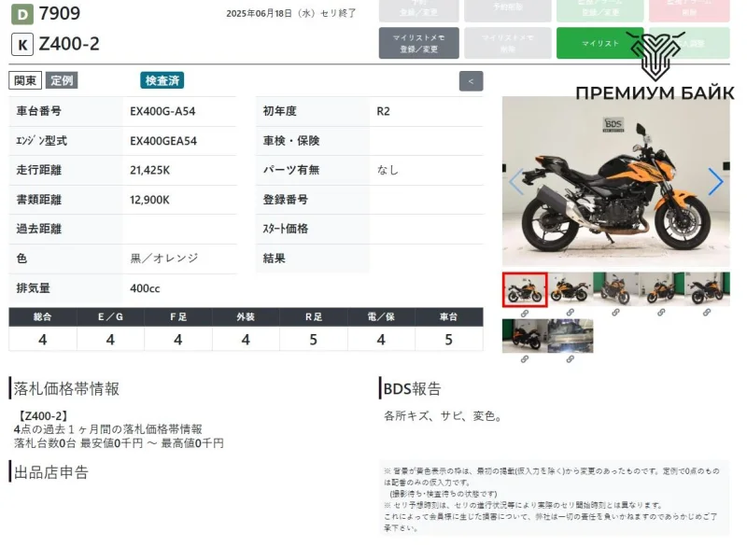Select the fifth thumbnail, rear view
747x560 pixels.
tap(707, 288)
